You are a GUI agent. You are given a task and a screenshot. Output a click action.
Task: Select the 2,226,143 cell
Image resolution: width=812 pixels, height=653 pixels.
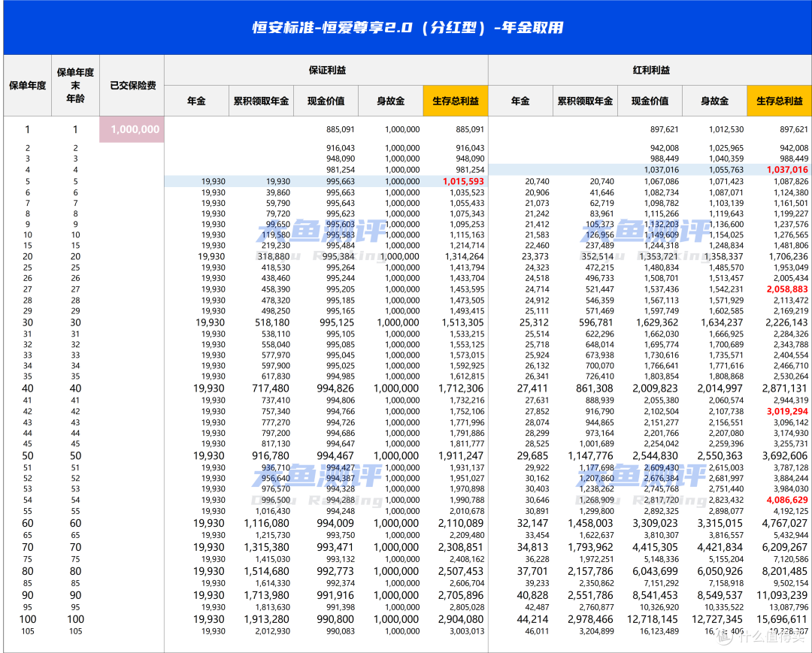point(786,322)
